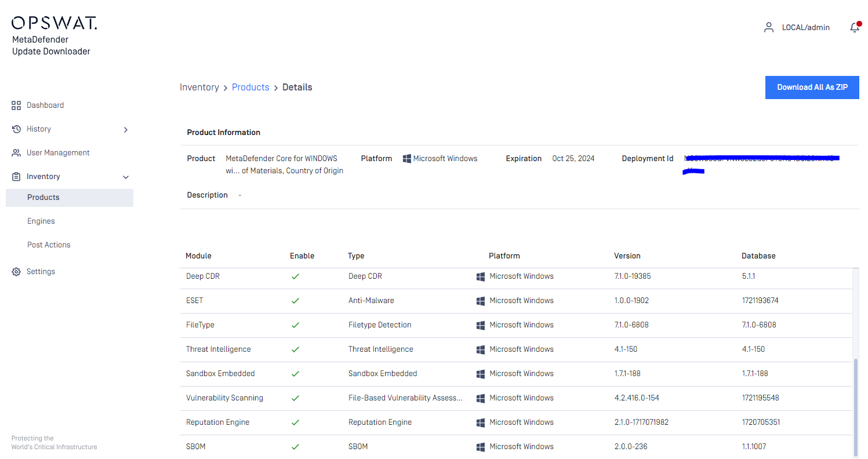Click the Details breadcrumb text
The width and height of the screenshot is (868, 459).
[x=297, y=88]
